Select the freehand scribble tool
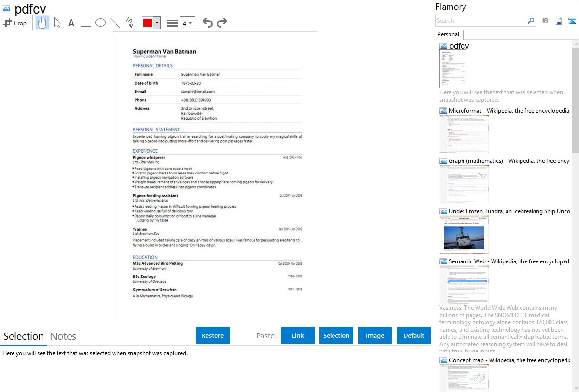Viewport: 579px width, 392px height. (130, 23)
